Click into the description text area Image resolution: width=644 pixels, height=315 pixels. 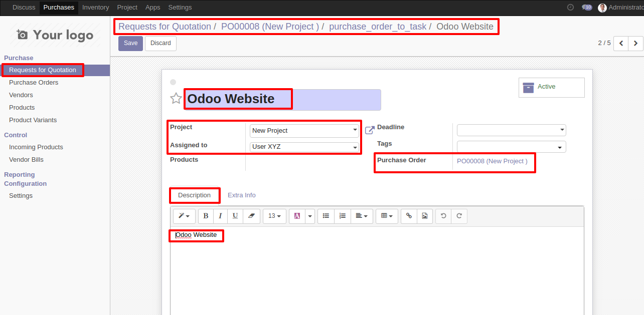point(377,270)
